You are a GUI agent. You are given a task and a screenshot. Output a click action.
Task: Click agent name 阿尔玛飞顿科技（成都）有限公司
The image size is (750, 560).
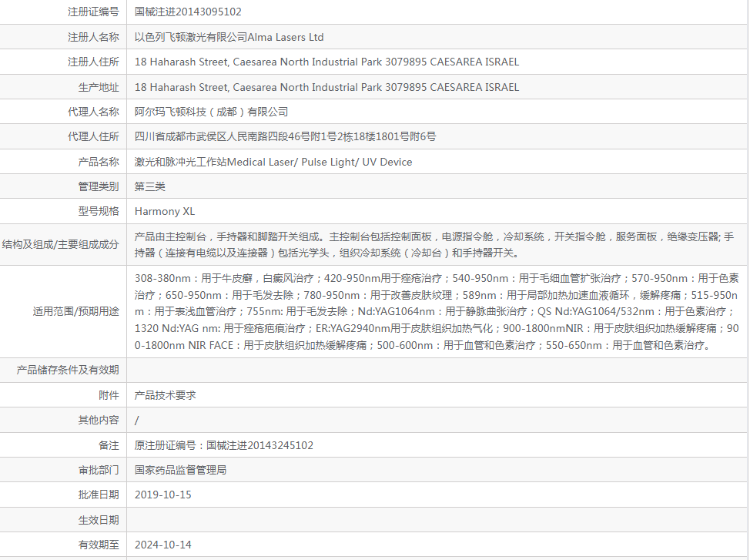pyautogui.click(x=212, y=112)
